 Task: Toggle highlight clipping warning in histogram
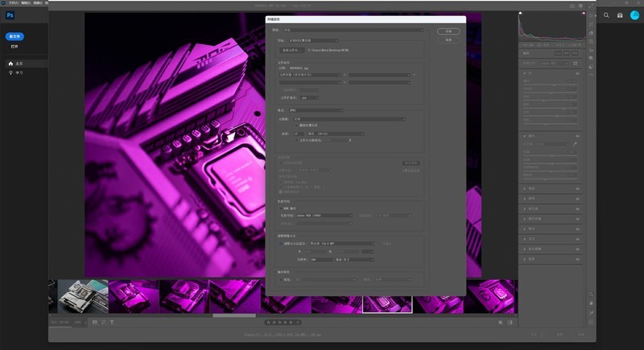click(x=584, y=13)
